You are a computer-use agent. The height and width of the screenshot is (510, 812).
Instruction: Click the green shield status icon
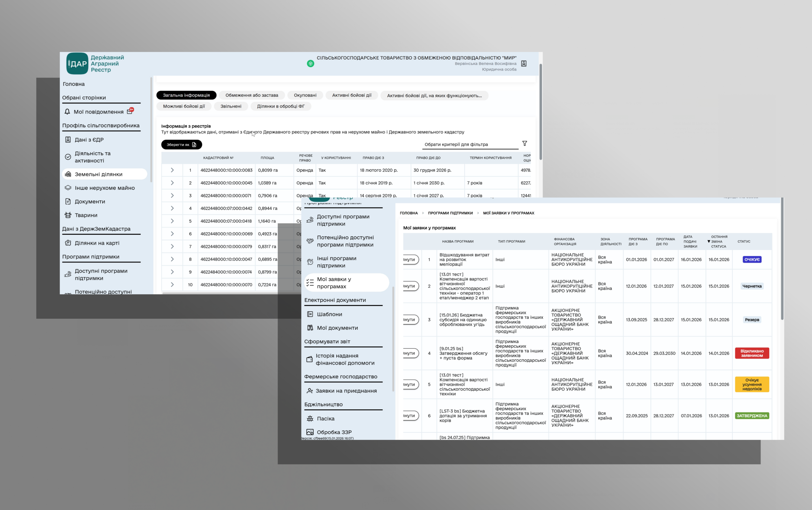tap(311, 64)
